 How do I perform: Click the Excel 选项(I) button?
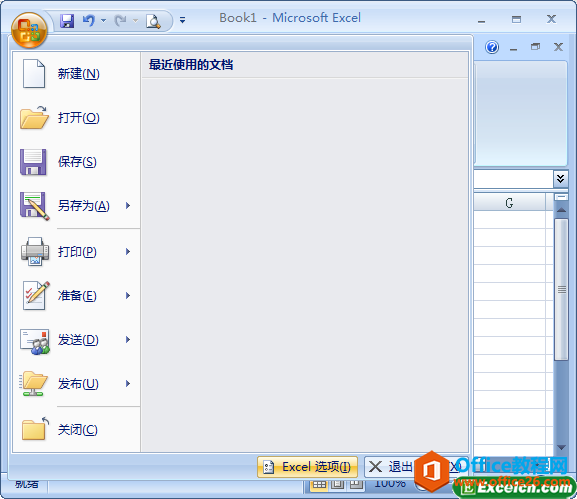tap(307, 467)
